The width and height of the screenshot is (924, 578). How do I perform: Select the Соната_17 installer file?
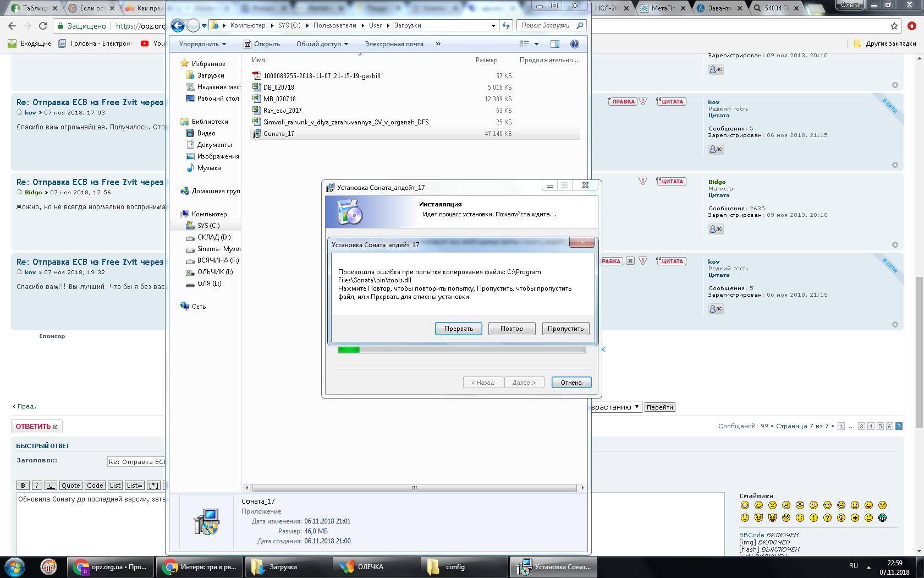(415, 134)
